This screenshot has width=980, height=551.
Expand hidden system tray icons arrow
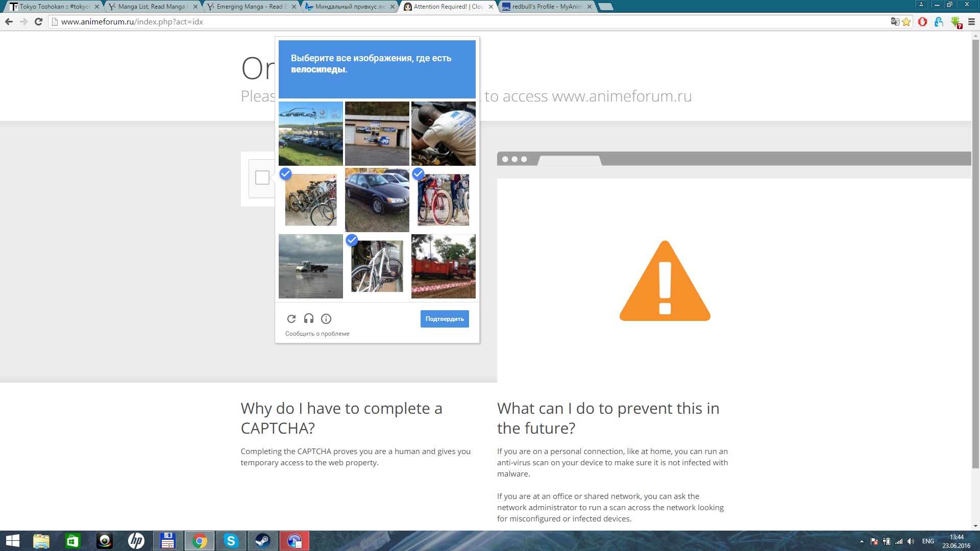862,541
